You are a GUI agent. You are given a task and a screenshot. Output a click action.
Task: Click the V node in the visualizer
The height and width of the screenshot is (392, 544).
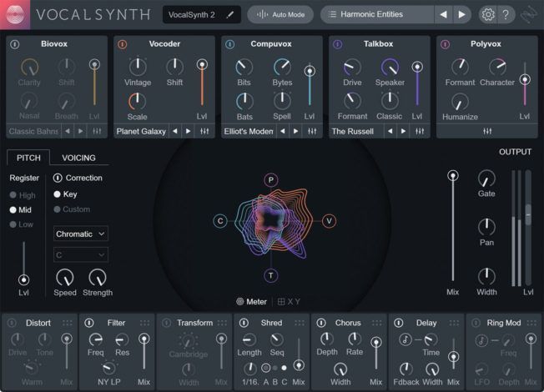[329, 221]
